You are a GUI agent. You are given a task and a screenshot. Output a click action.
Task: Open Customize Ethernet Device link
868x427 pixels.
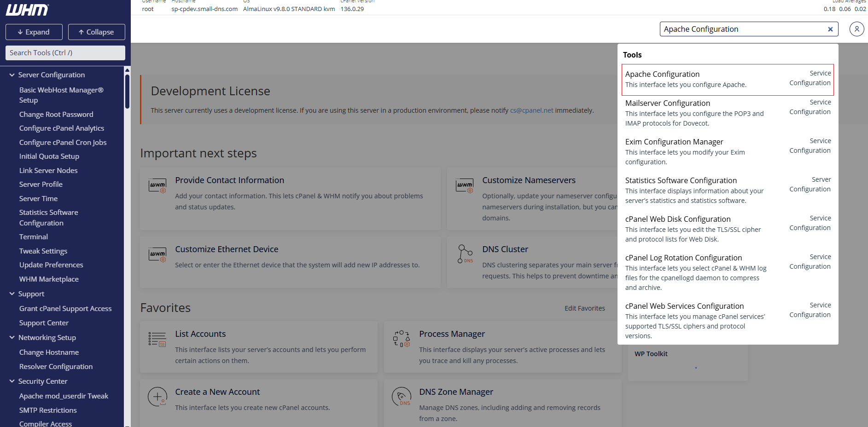pyautogui.click(x=227, y=249)
